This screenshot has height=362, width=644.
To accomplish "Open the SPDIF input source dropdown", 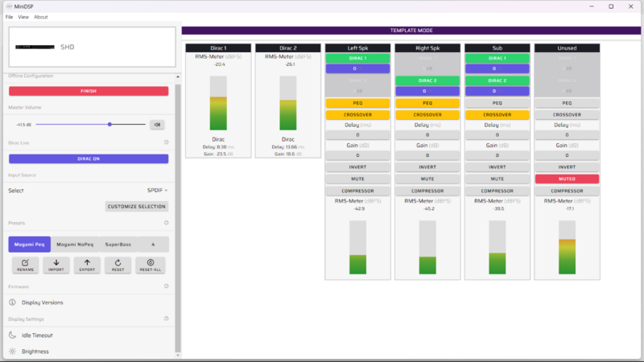I will [155, 191].
